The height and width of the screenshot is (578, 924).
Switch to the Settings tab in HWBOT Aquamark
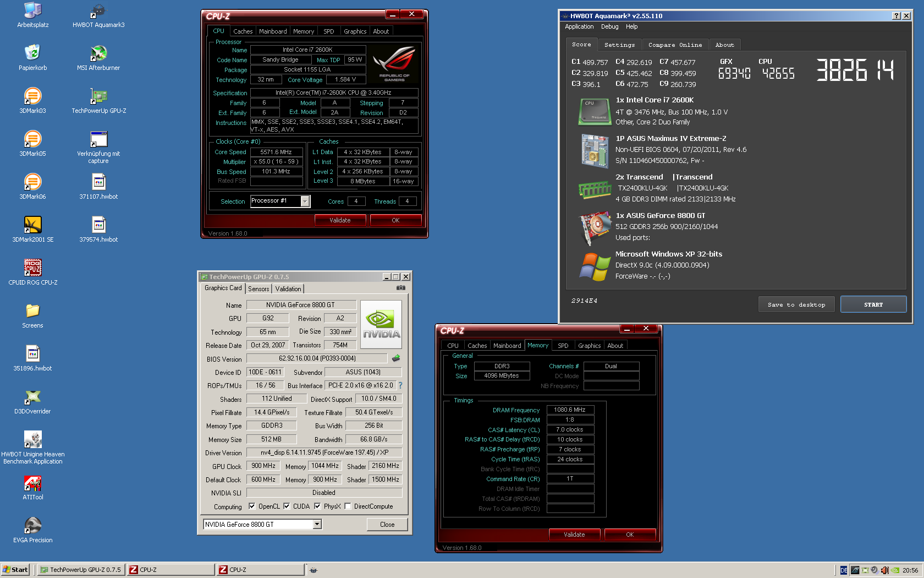[619, 45]
